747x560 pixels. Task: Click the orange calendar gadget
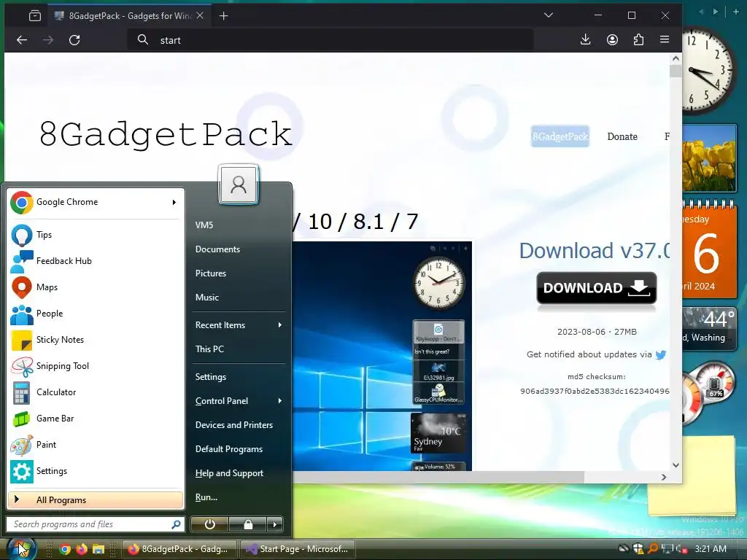click(709, 251)
